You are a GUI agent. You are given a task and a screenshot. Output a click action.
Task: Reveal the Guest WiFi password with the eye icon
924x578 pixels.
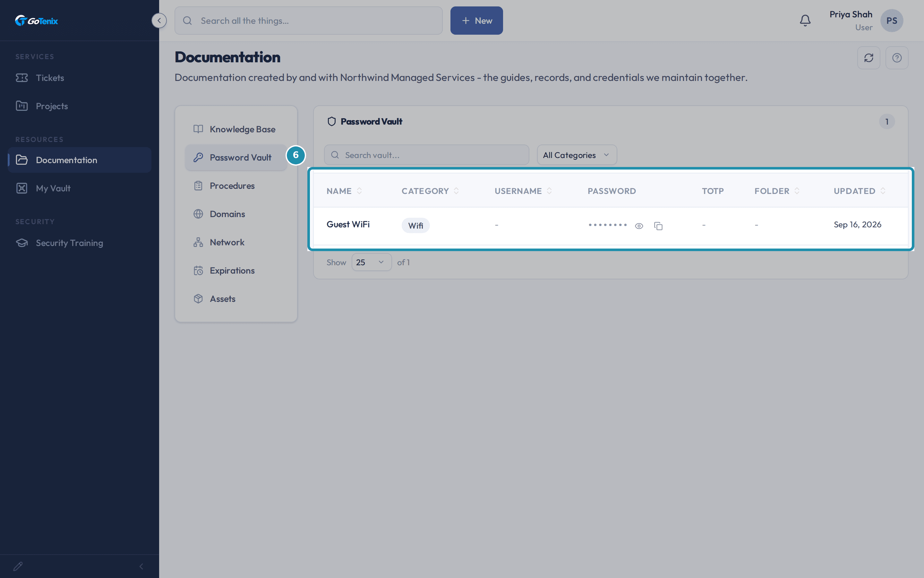point(639,226)
